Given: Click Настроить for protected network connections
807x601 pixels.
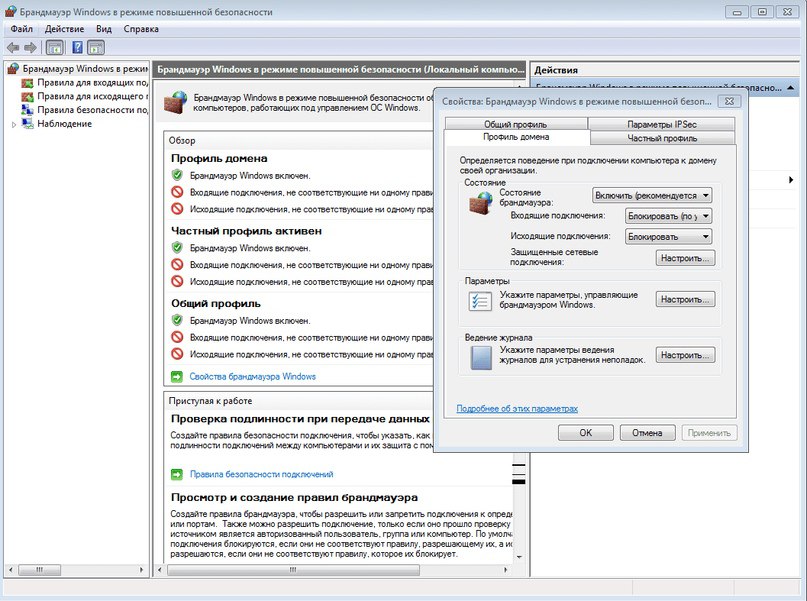Looking at the screenshot, I should tap(685, 258).
